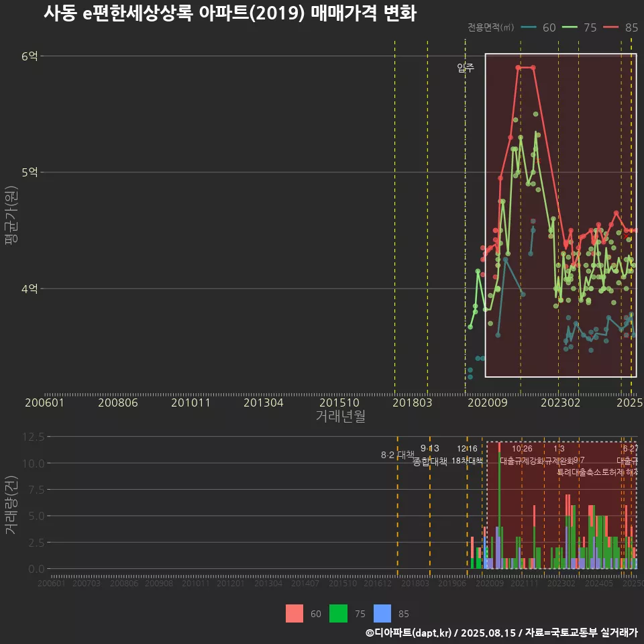Click the 5.0 volume axis label
Screen dimensions: 644x644
[x=36, y=516]
